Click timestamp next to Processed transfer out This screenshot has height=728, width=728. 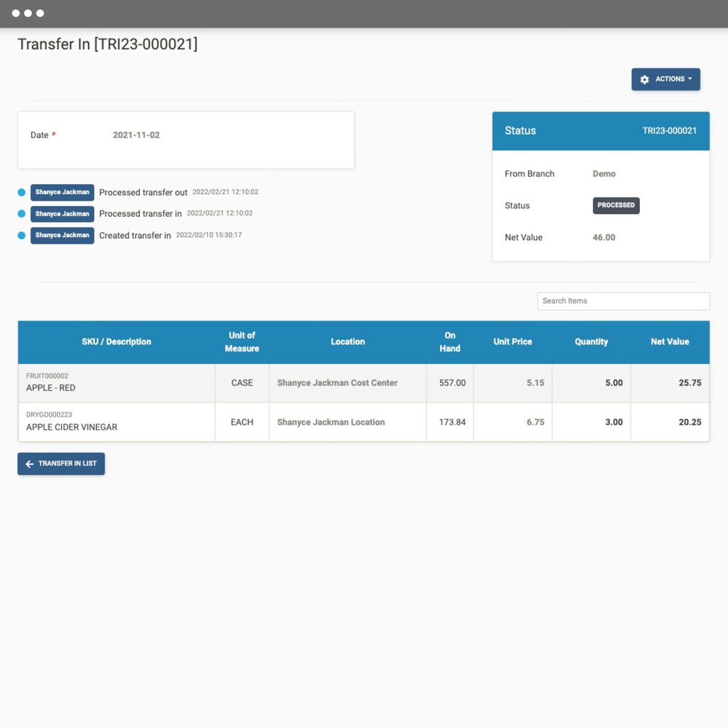(x=225, y=192)
